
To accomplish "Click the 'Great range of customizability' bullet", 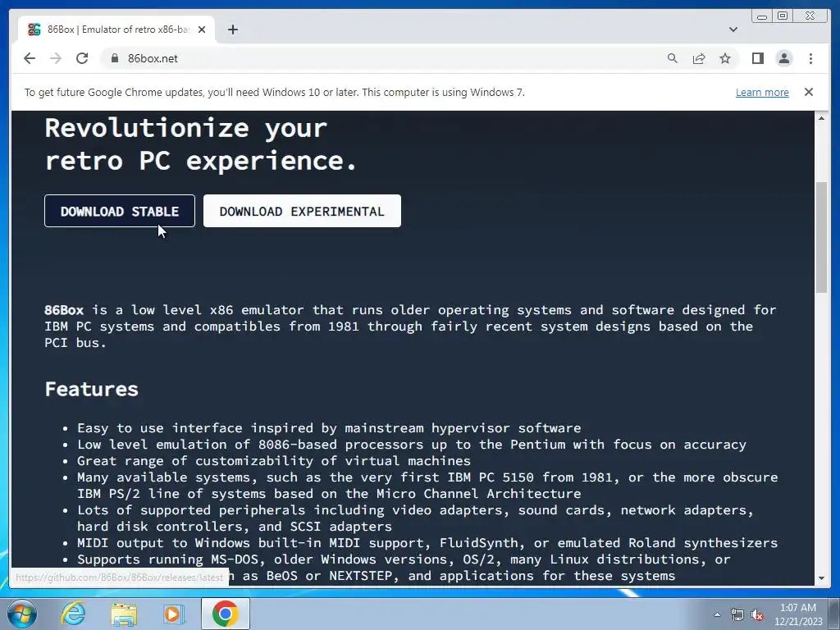I will pos(274,461).
